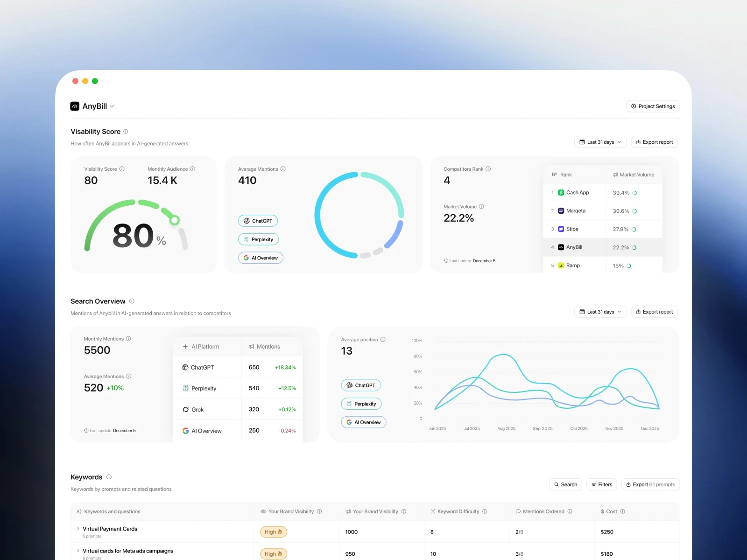Screen dimensions: 747x560
Task: Click High badge for Meta ads campaigns row
Action: click(273, 554)
